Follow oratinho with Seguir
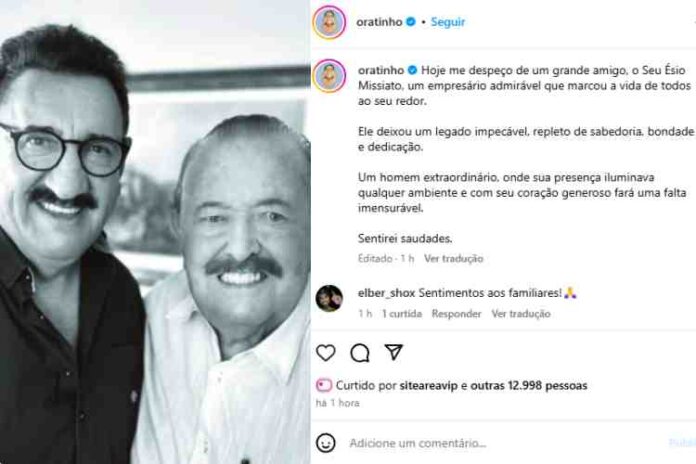 (x=448, y=22)
